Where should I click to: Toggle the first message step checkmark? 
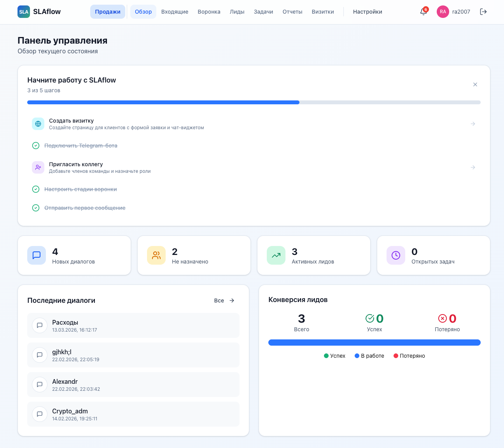36,208
